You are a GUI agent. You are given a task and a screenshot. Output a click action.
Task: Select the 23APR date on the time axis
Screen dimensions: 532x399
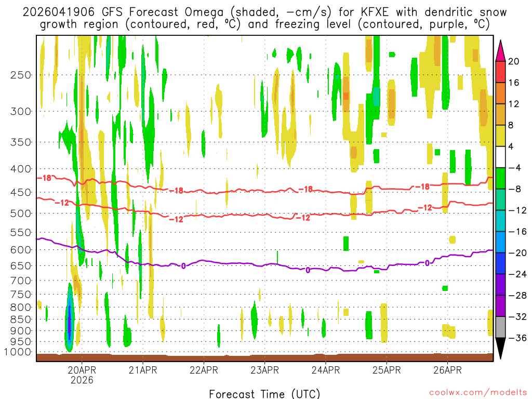265,370
